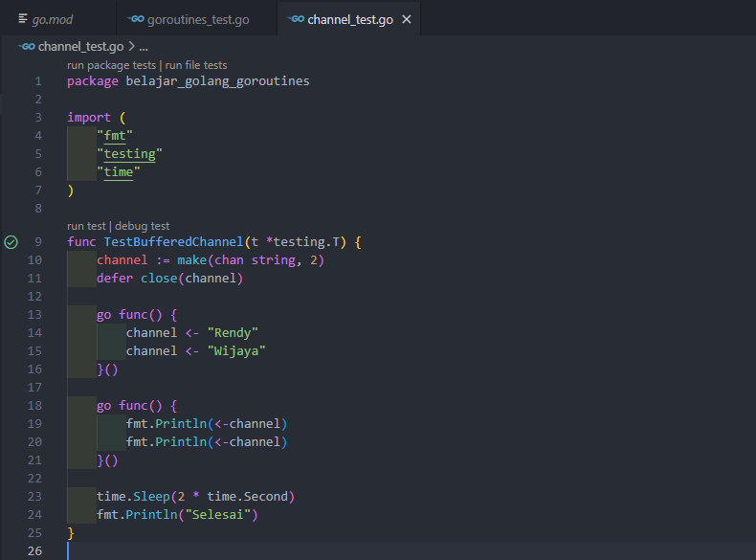
Task: Click go func() on line 18
Action: point(129,406)
